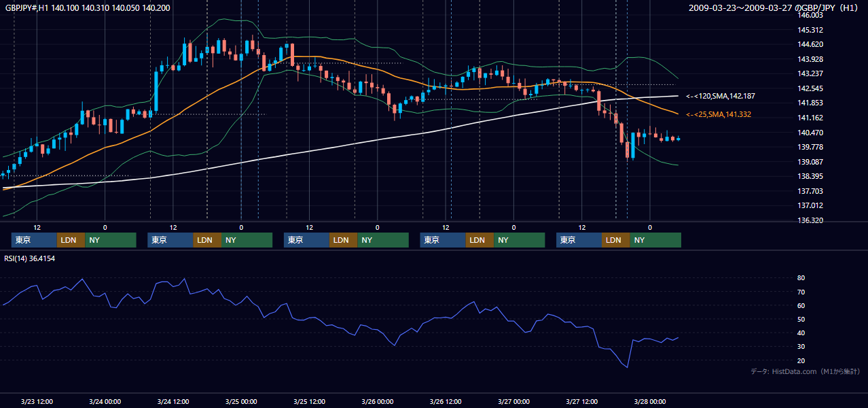Screen dimensions: 868x408
Task: Click RSI scale value 70
Action: click(801, 292)
